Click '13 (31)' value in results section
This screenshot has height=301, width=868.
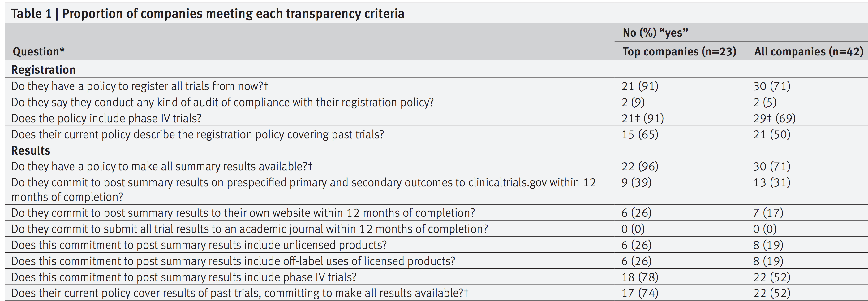pos(771,183)
